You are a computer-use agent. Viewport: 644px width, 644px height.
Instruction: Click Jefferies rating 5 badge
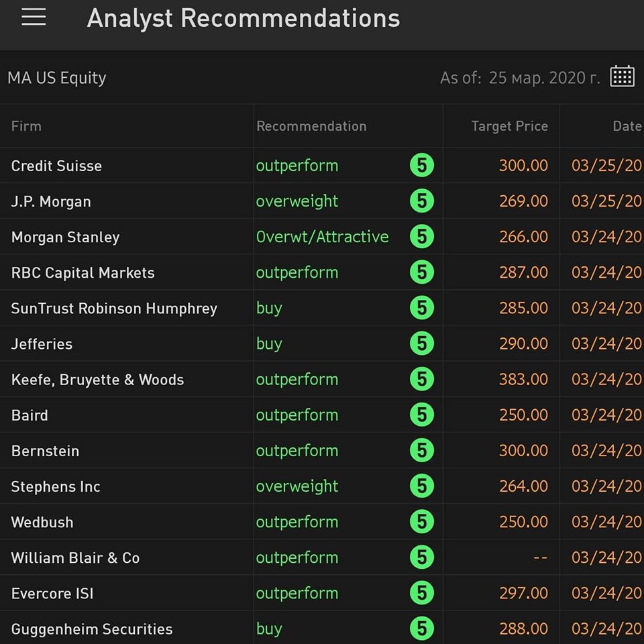[422, 343]
